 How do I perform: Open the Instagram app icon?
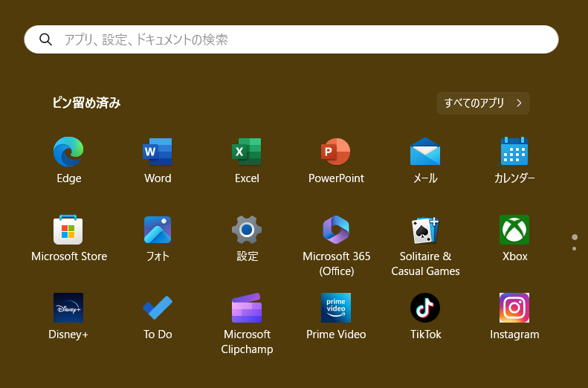click(x=514, y=308)
